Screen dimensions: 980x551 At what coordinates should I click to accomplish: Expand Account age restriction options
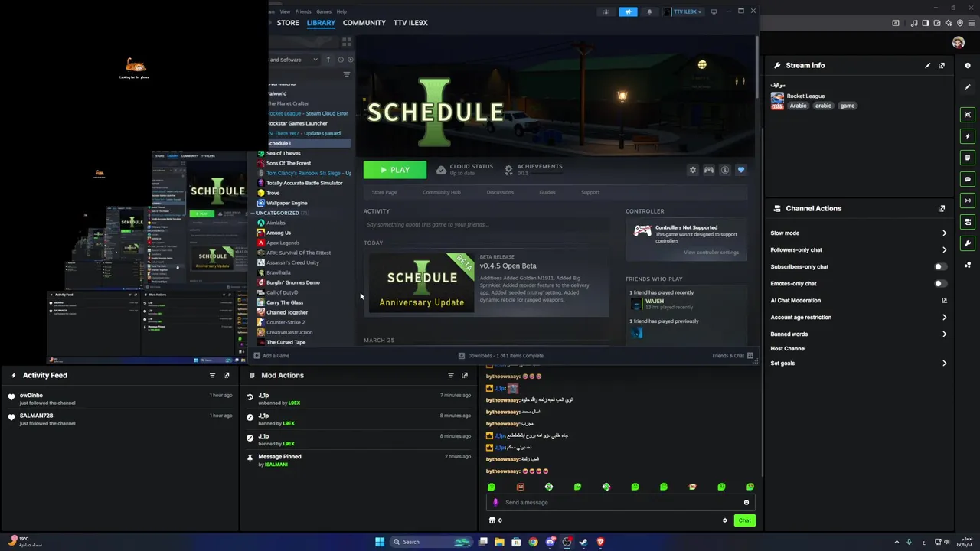[x=944, y=318]
